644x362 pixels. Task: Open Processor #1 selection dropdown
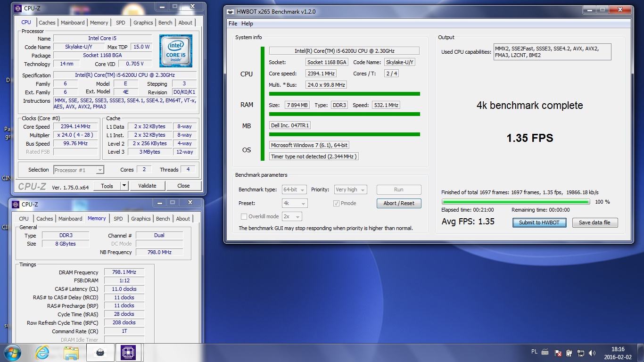point(79,170)
